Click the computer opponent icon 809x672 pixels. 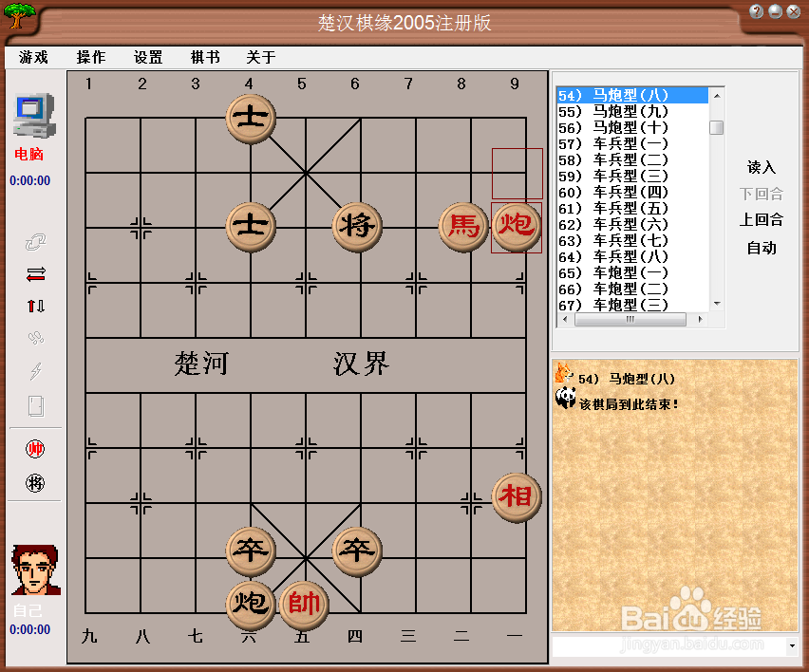[34, 115]
